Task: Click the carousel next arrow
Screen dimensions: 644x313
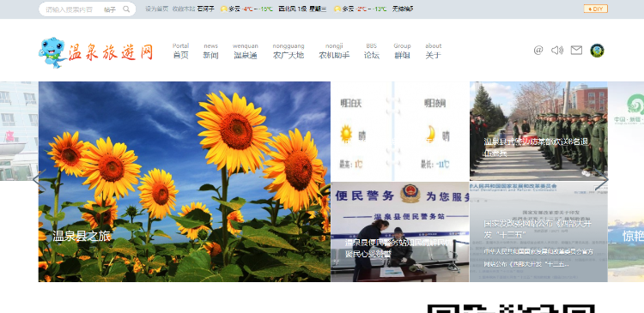Action: pos(602,180)
